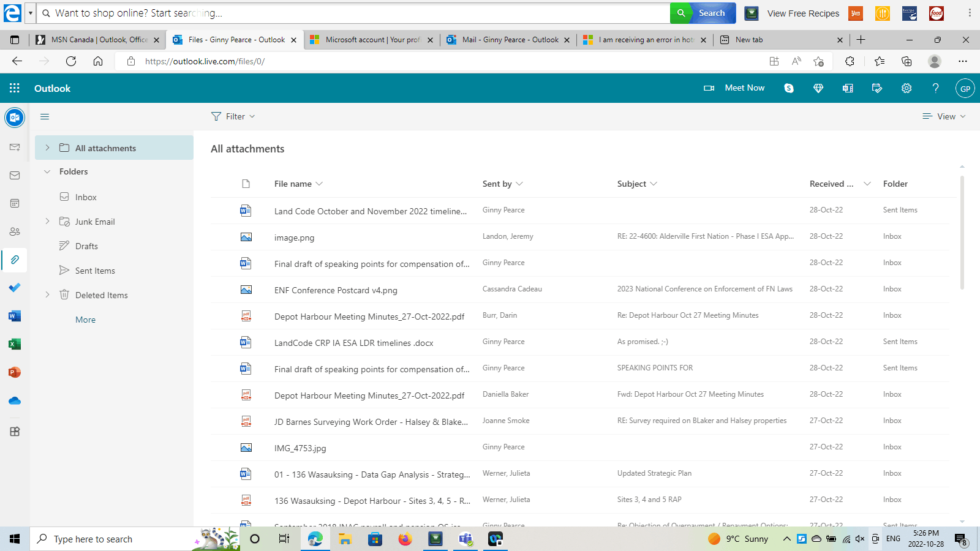Switch to the Mail - Ginny Pearce tab
Viewport: 980px width, 551px height.
click(x=508, y=39)
